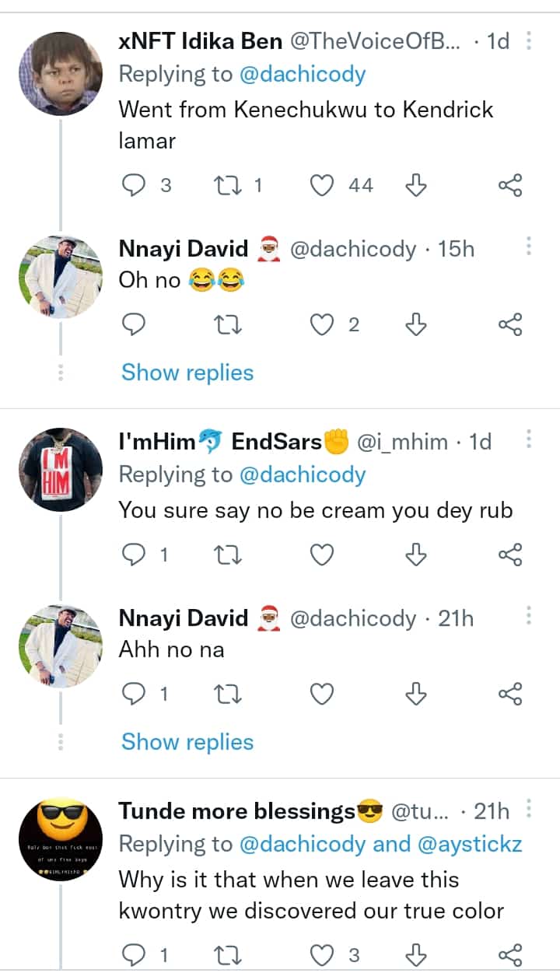Reply to Nnayi David's 'Ahh no na' tweet
Viewport: 560px width, 973px height.
point(135,694)
